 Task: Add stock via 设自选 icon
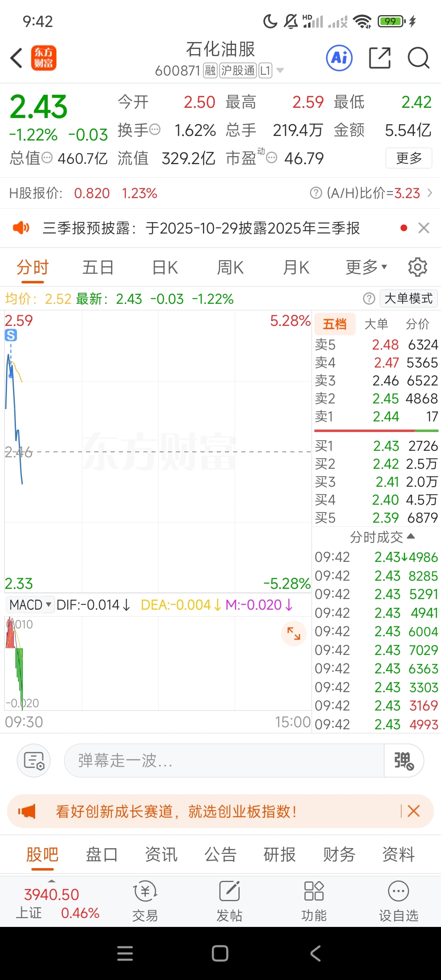pyautogui.click(x=399, y=901)
